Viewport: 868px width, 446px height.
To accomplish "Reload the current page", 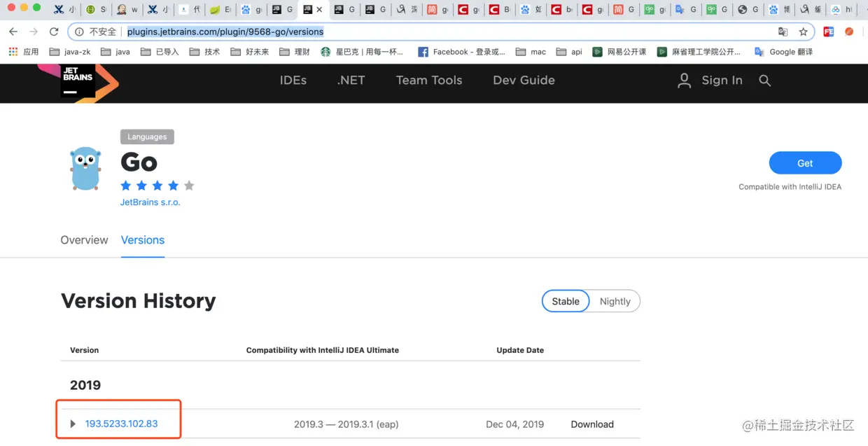I will click(x=54, y=32).
